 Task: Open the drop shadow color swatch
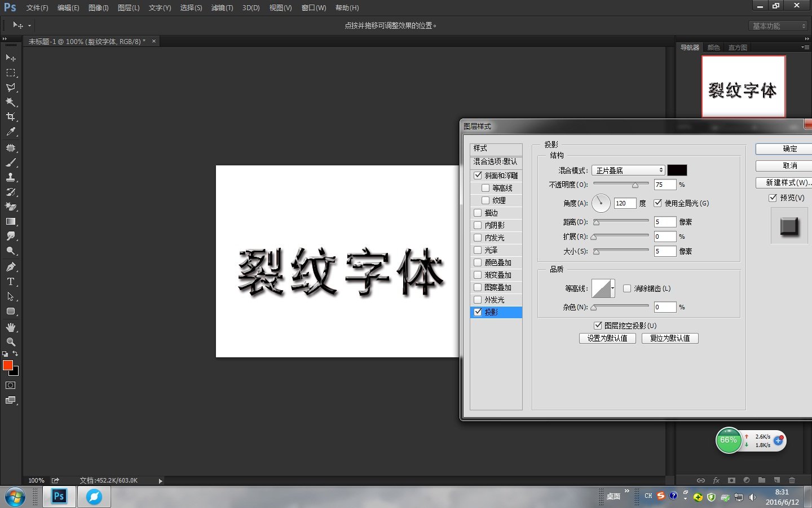point(677,170)
